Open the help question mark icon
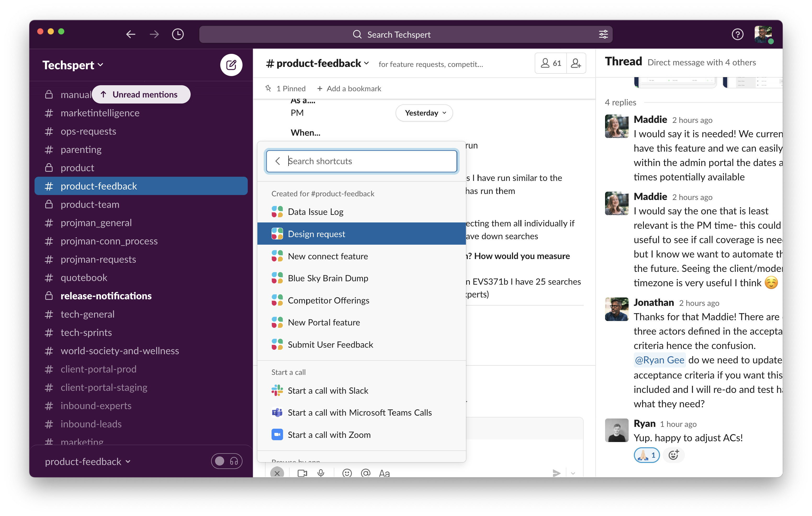This screenshot has height=516, width=812. coord(737,35)
